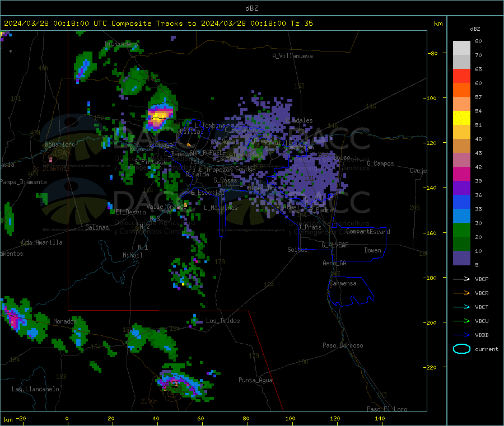Click the gold 48-51 dBZ swatch
504x426 pixels.
point(461,132)
